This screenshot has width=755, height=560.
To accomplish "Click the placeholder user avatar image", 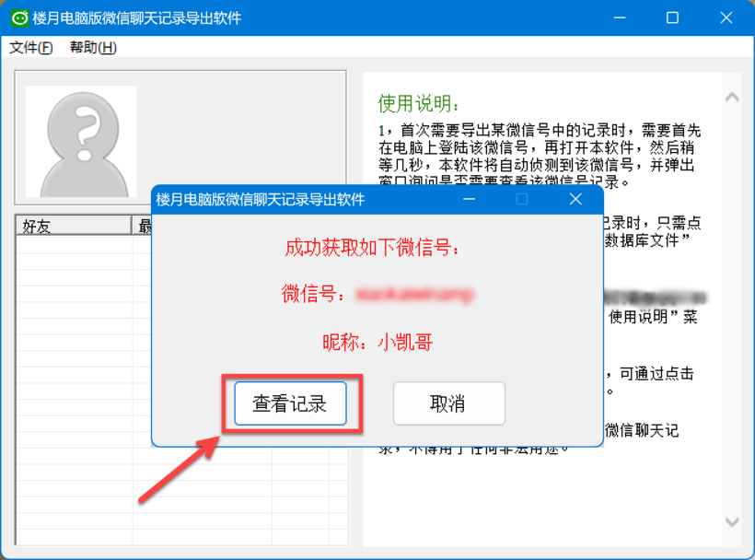I will (x=81, y=142).
